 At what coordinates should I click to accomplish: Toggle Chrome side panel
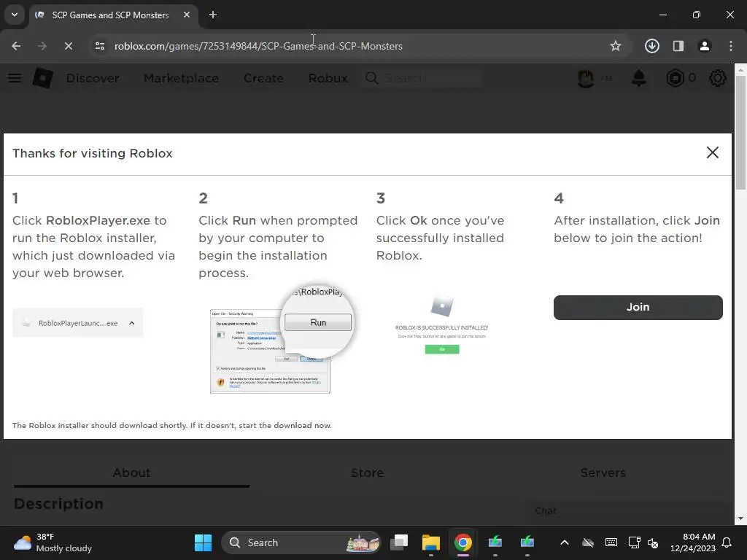[x=678, y=46]
